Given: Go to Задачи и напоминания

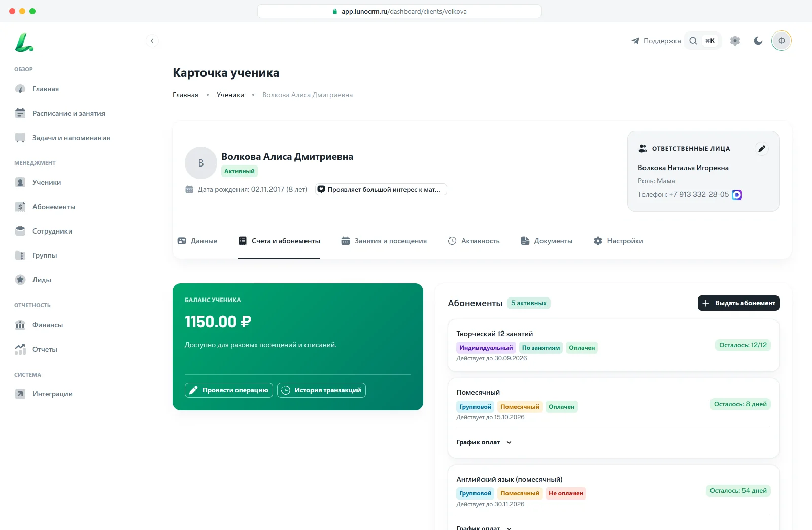Looking at the screenshot, I should click(x=71, y=138).
